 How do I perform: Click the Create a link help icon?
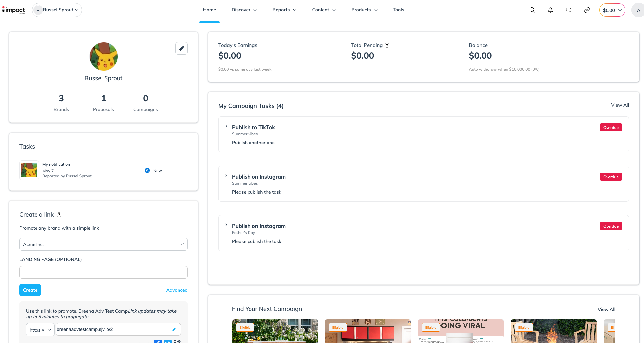click(x=59, y=215)
